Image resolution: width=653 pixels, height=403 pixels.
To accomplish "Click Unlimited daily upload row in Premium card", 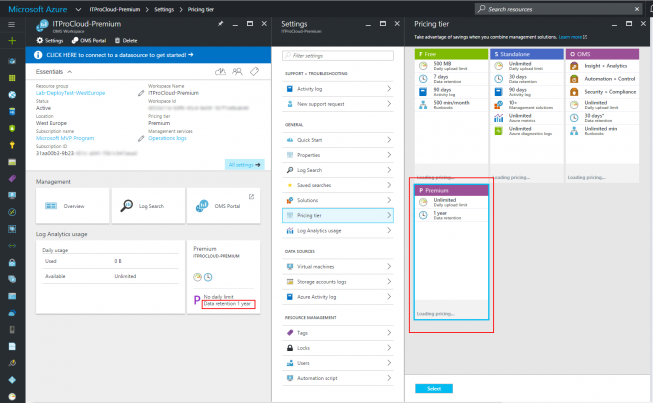I will coord(451,202).
